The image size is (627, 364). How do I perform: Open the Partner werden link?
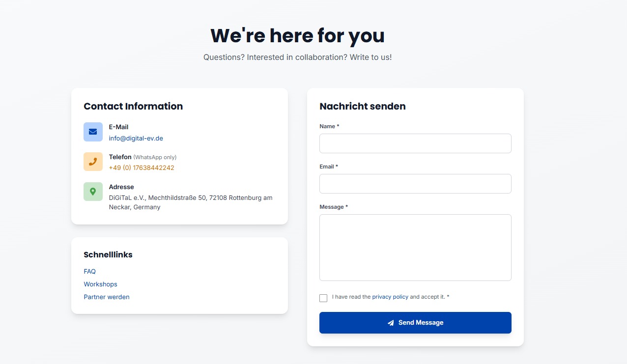107,297
